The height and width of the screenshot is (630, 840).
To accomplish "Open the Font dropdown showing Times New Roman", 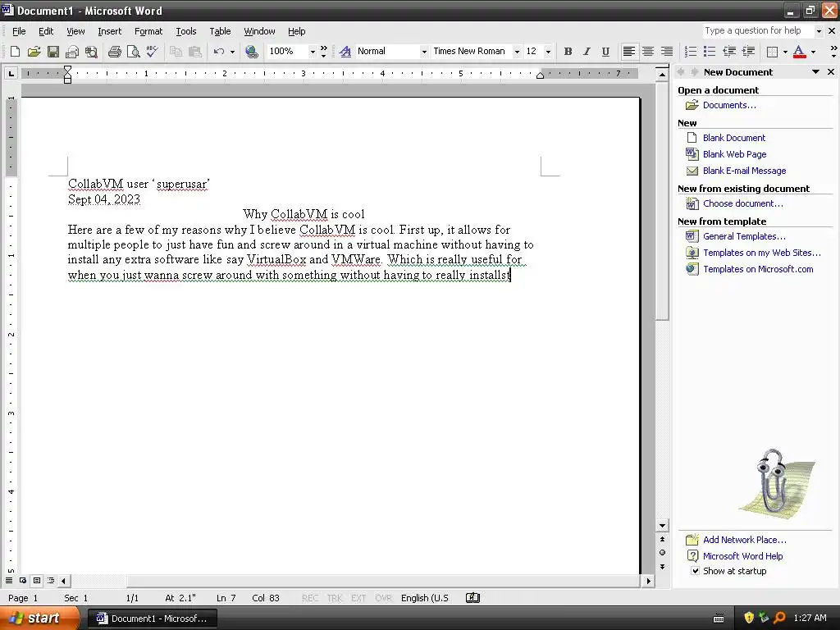I will pyautogui.click(x=517, y=52).
